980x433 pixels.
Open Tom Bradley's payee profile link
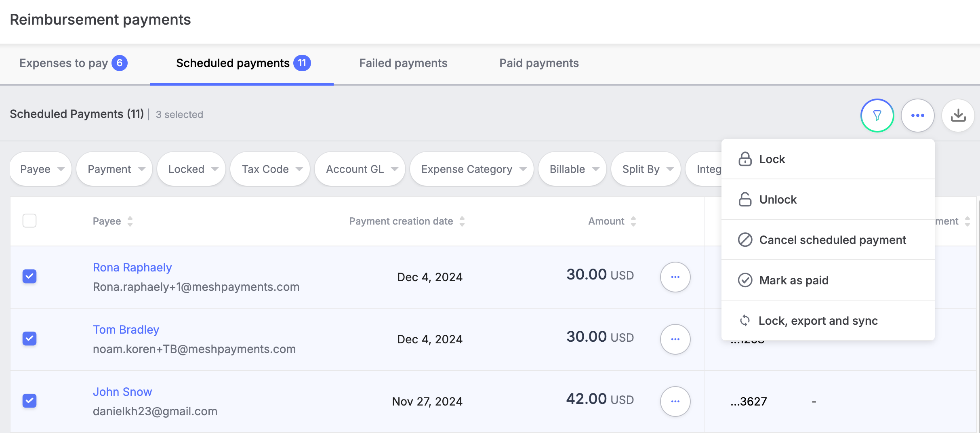pyautogui.click(x=126, y=330)
